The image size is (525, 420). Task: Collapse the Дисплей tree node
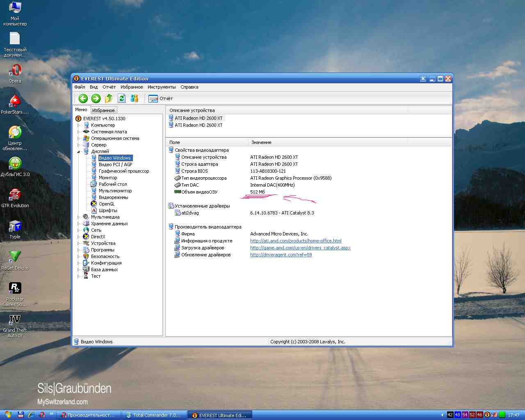point(78,151)
